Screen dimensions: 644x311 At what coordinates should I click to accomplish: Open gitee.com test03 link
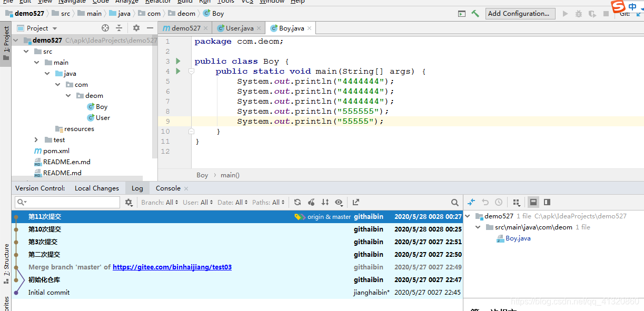[172, 267]
